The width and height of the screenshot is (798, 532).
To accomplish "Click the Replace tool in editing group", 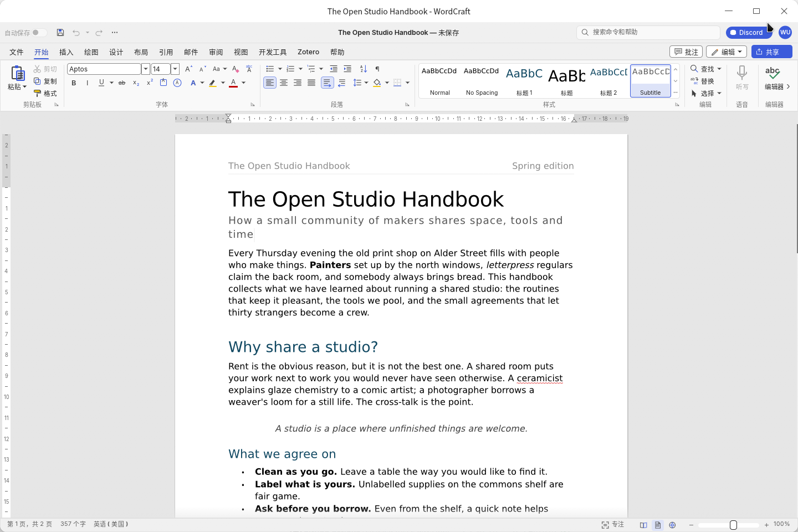I will pyautogui.click(x=702, y=81).
